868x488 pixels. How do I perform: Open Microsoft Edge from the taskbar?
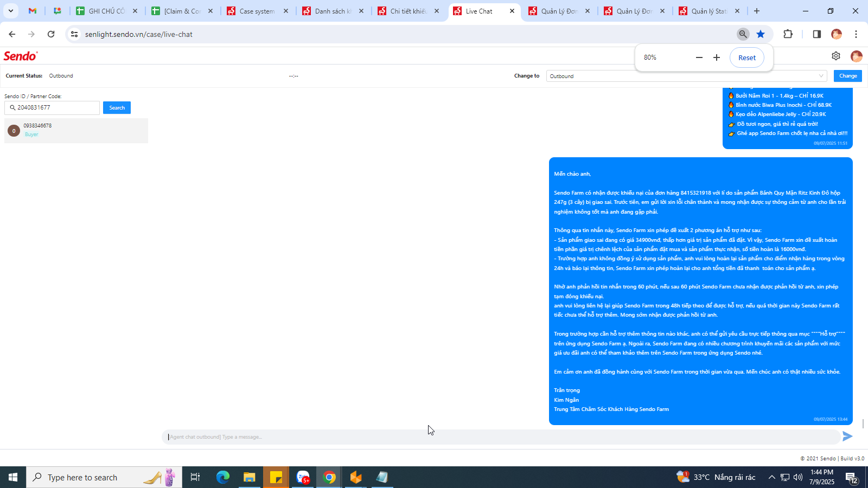pos(223,477)
